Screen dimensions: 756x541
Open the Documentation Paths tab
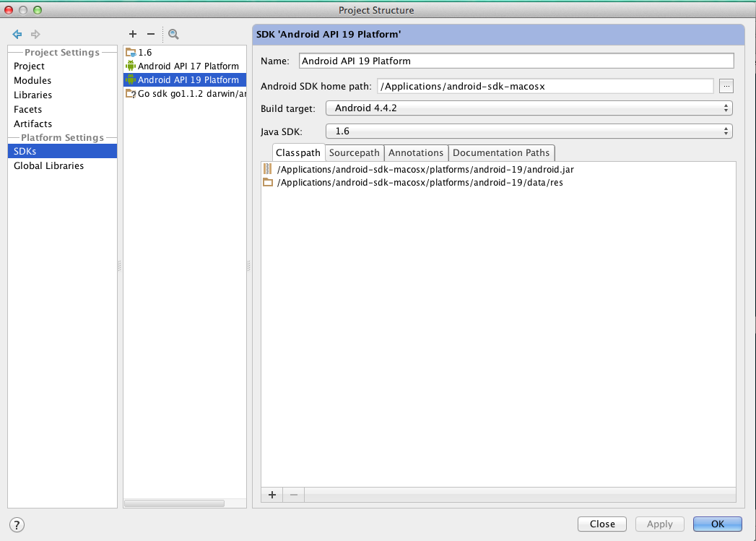pyautogui.click(x=501, y=152)
